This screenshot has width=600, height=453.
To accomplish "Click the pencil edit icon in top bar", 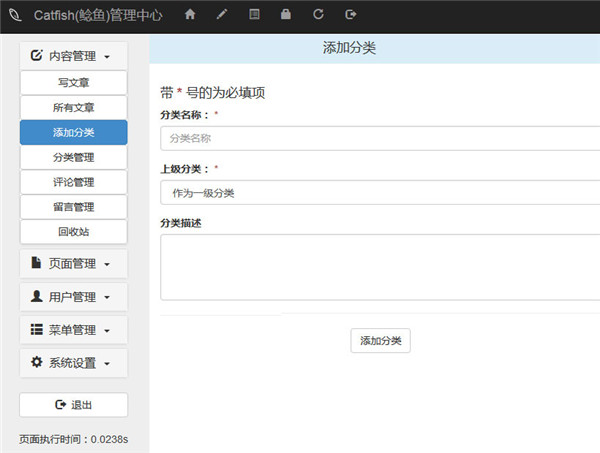I will tap(222, 15).
